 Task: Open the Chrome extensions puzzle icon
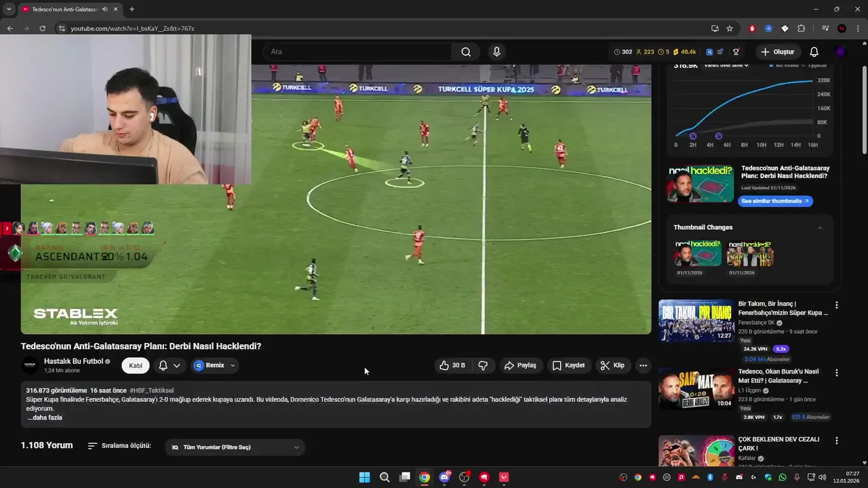coord(802,28)
